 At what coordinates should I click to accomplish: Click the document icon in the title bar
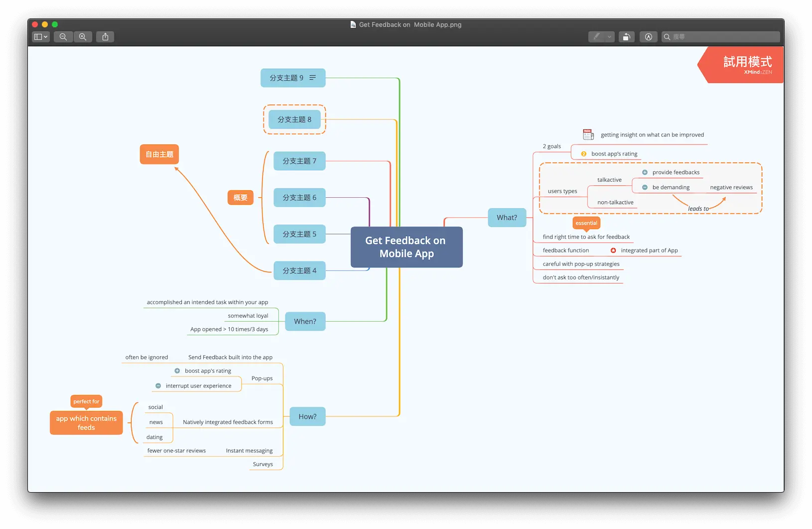pos(353,24)
